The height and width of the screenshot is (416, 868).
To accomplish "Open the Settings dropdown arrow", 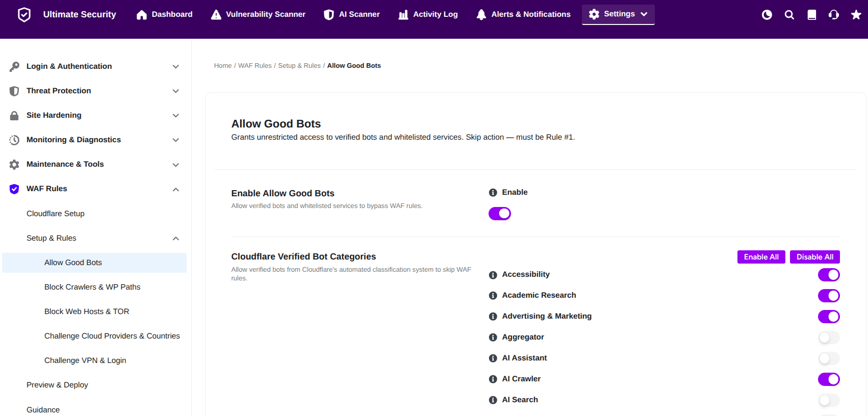I will point(644,14).
